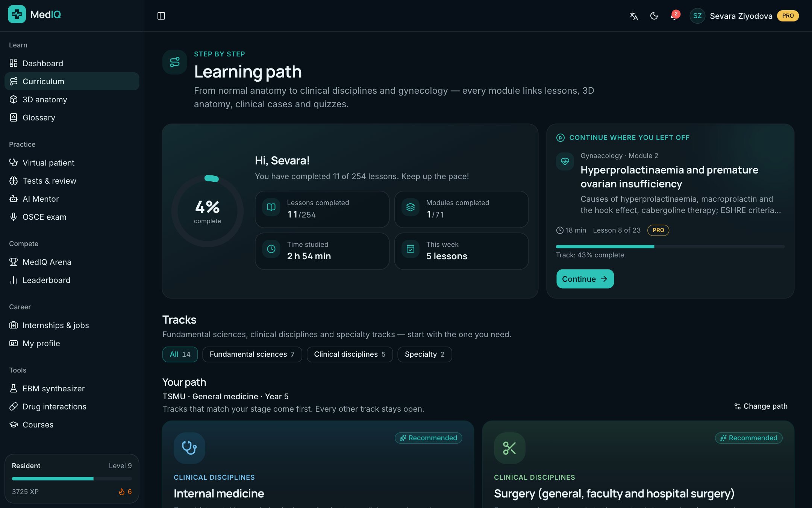
Task: Click the Drug interactions pill icon
Action: pos(14,406)
